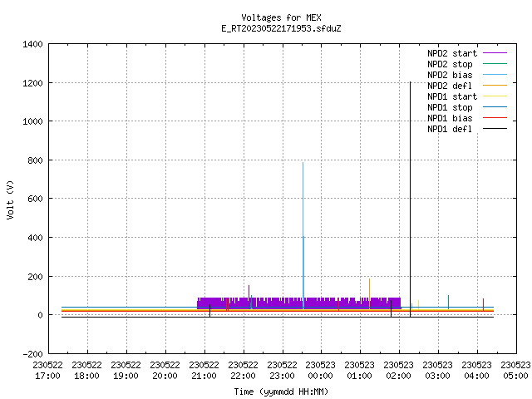Image resolution: width=532 pixels, height=399 pixels.
Task: Click the x-axis label 'Time (yymmdd HH:MM)'
Action: 281,392
